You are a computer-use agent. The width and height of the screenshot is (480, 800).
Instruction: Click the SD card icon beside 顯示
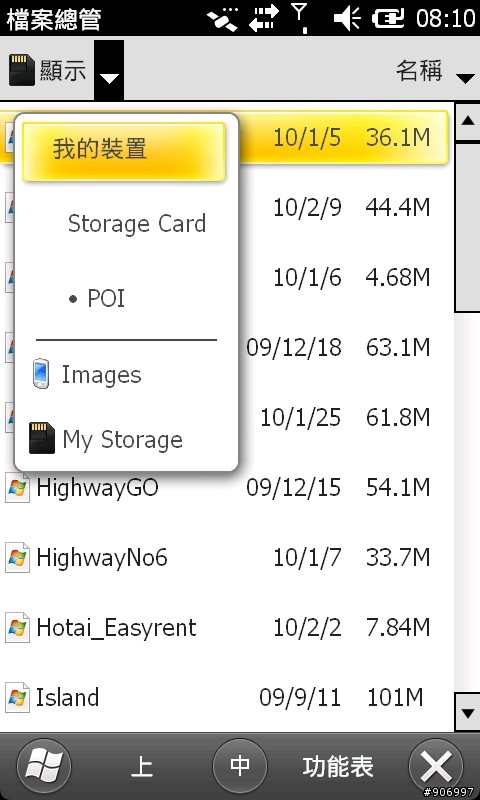coord(22,70)
